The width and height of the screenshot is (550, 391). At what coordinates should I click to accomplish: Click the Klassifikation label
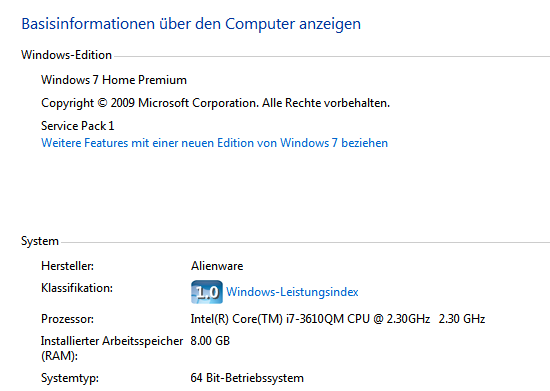pos(77,288)
